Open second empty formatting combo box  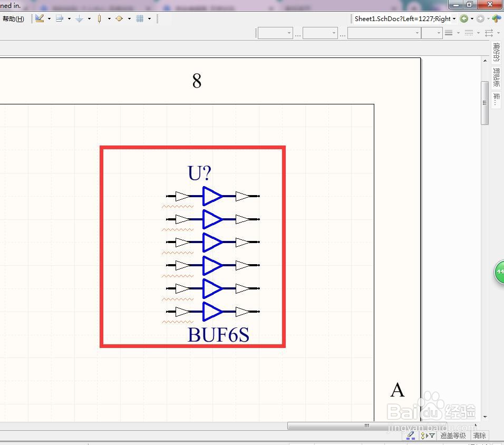click(x=320, y=33)
